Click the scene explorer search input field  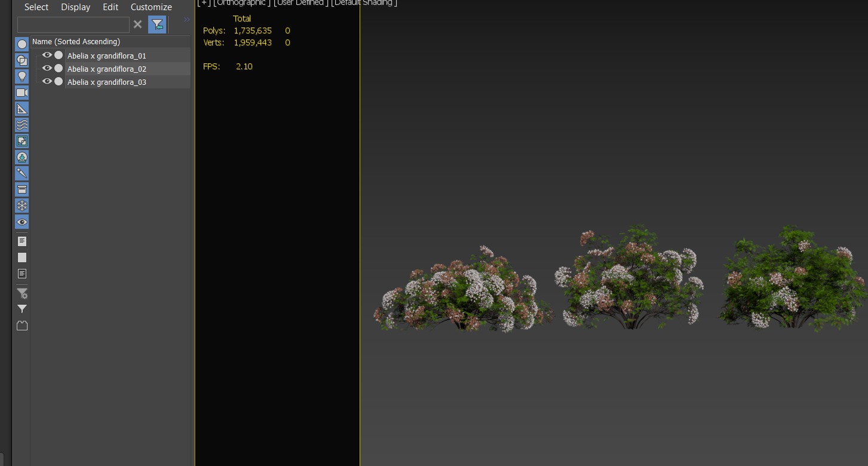click(73, 24)
